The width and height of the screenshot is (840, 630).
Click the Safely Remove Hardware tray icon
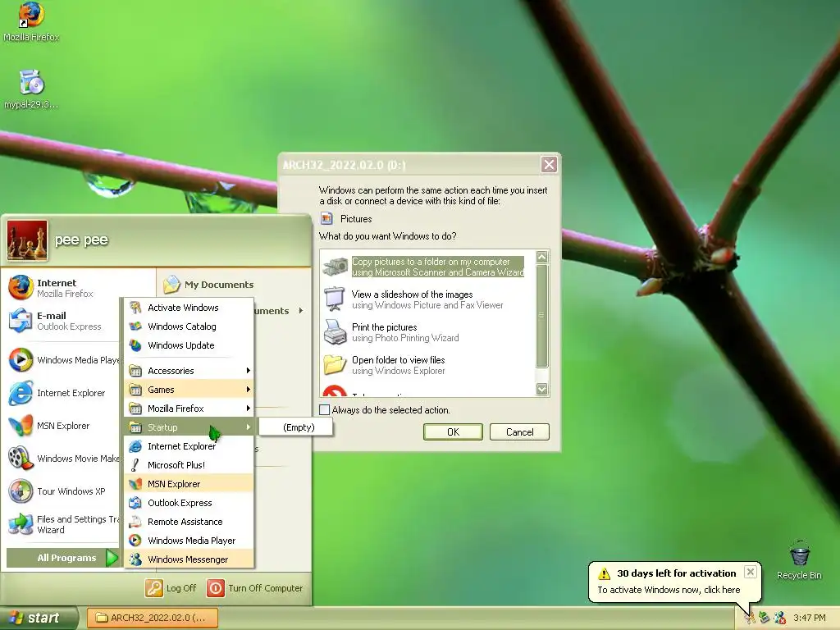point(764,618)
